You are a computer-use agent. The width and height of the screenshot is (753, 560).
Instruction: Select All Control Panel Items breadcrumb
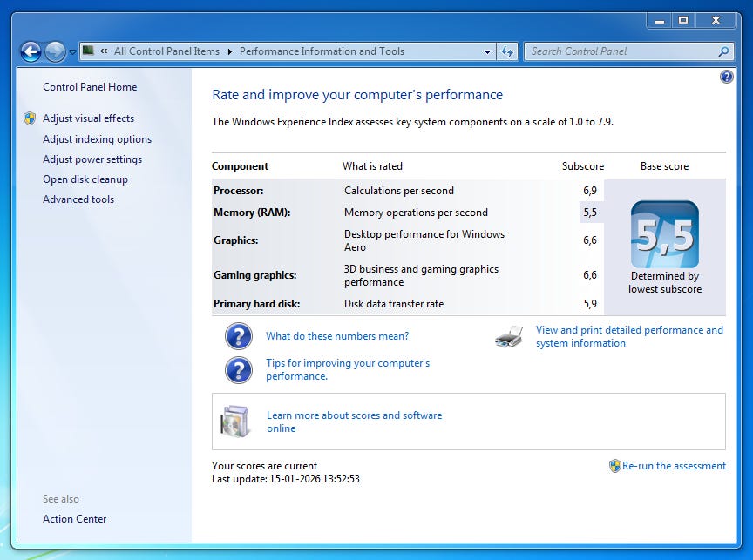pyautogui.click(x=166, y=51)
